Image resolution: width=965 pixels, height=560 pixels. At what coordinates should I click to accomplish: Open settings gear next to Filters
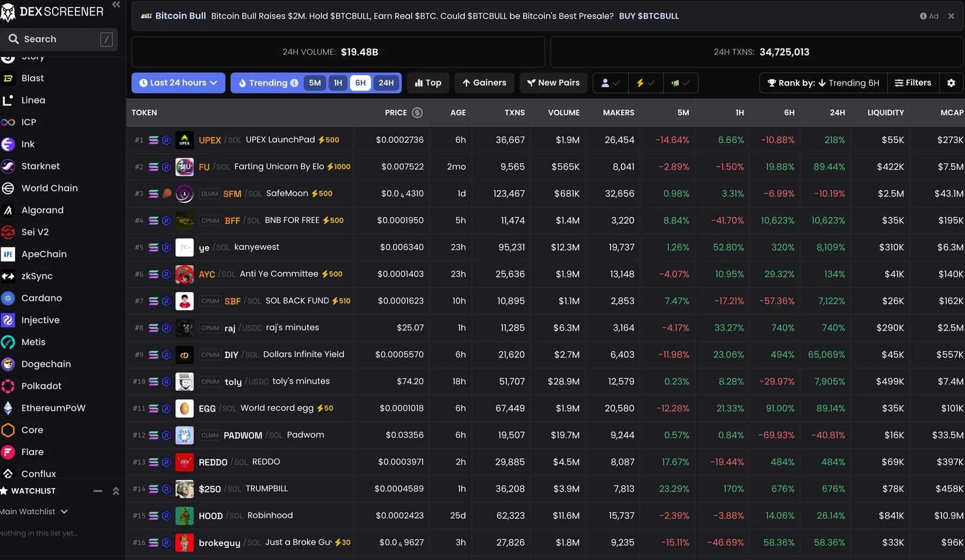pos(951,83)
